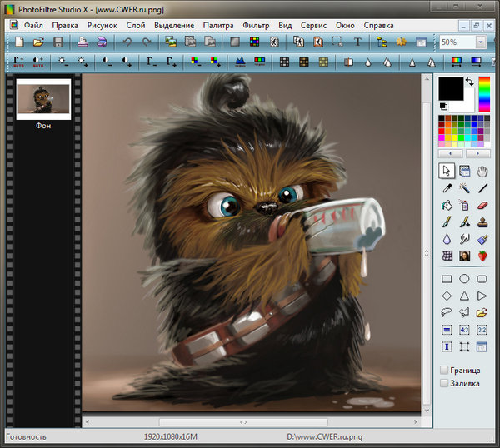This screenshot has height=448, width=500.
Task: Click the horizontal scrollbar thumb
Action: click(x=243, y=422)
